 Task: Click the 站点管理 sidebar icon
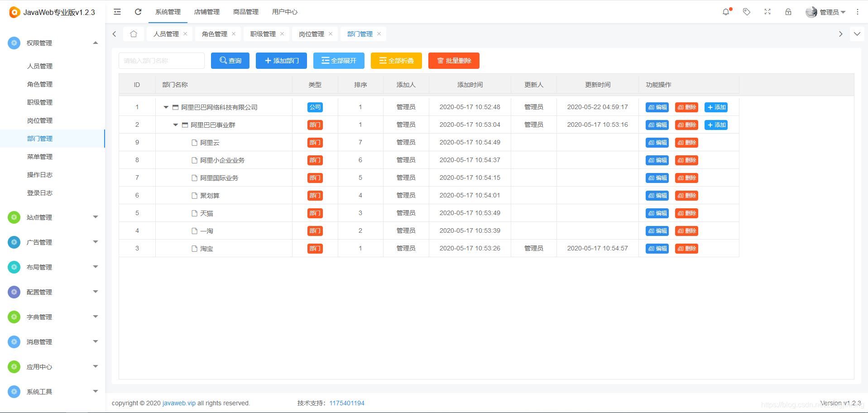(14, 217)
